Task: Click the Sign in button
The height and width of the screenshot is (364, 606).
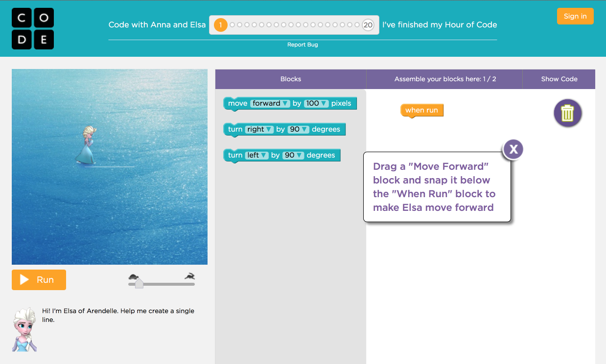Action: click(575, 16)
